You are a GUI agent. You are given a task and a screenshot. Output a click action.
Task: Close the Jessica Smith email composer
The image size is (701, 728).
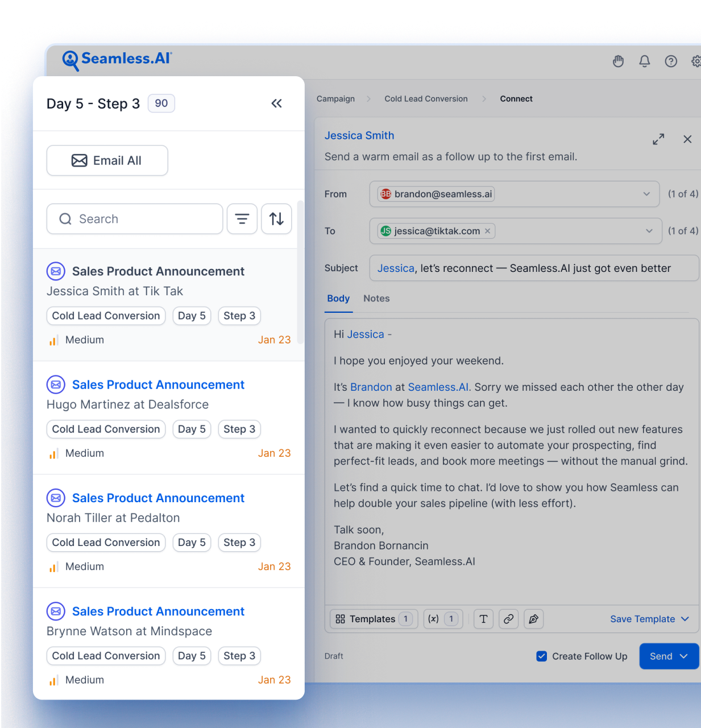point(687,139)
